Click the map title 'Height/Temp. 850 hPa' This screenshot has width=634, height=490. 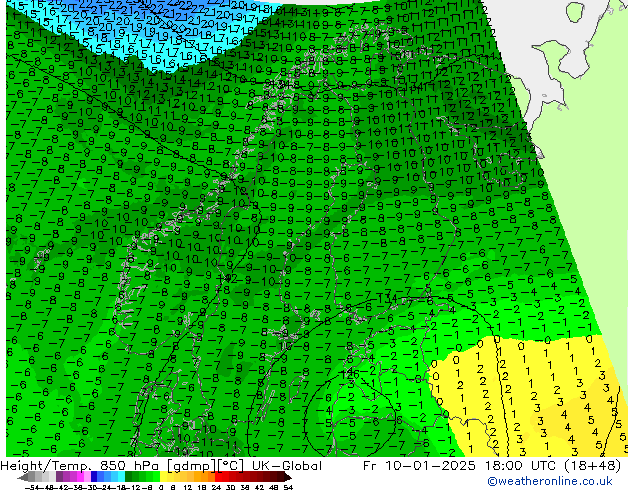81,466
